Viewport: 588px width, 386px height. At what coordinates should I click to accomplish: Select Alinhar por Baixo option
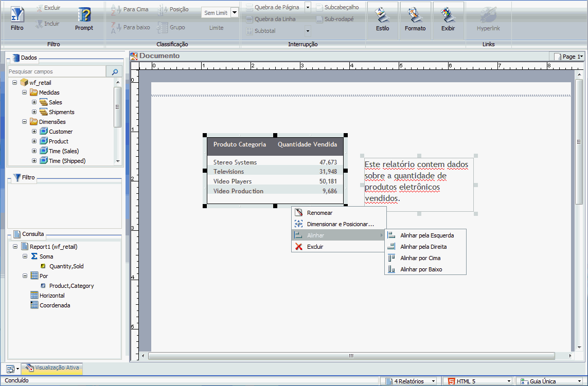[x=425, y=269]
